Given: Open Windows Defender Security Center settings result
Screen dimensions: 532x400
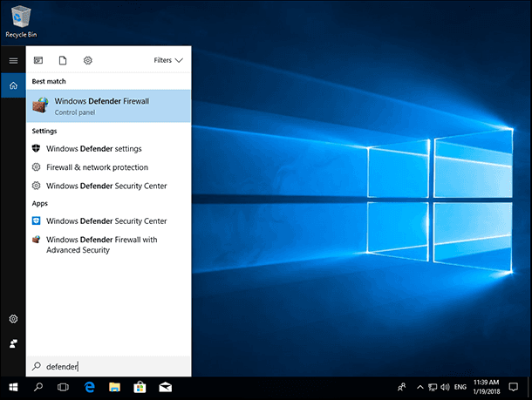Looking at the screenshot, I should 108,186.
